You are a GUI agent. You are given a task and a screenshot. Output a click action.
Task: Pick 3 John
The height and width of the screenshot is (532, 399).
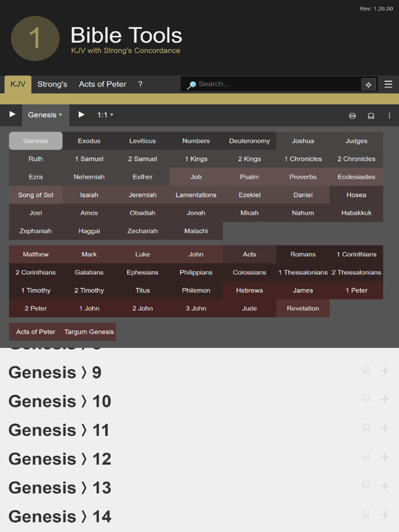point(196,308)
